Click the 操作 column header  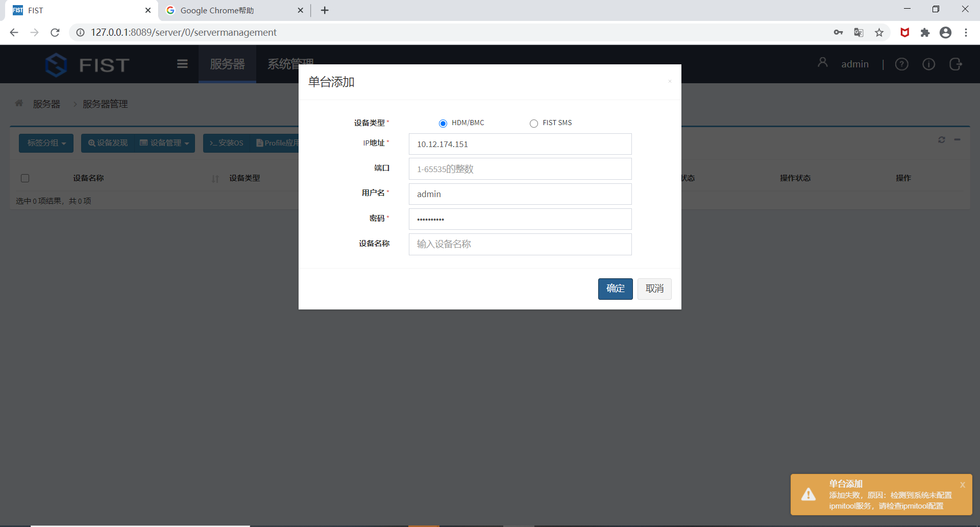903,178
